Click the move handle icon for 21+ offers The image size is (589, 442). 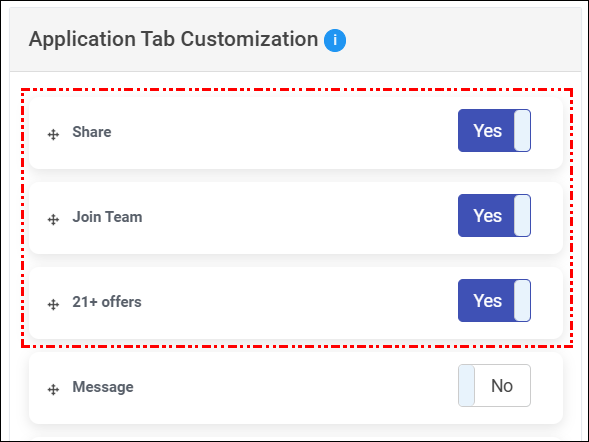click(x=53, y=304)
